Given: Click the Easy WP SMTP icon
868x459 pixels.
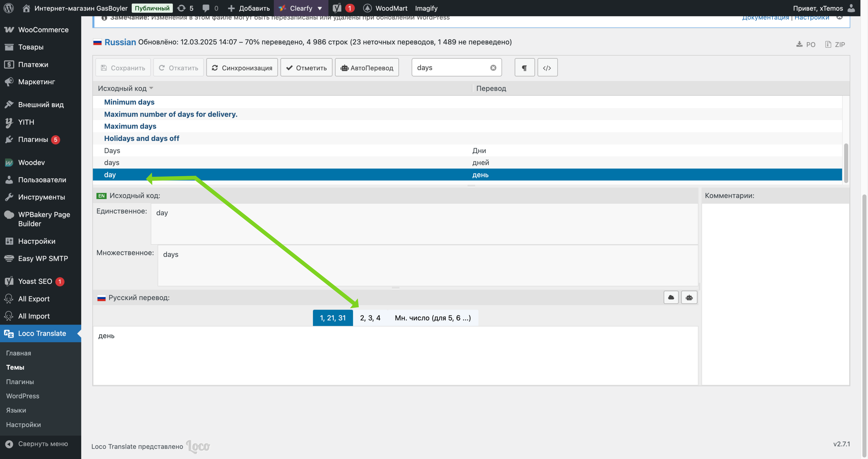Looking at the screenshot, I should [x=9, y=258].
